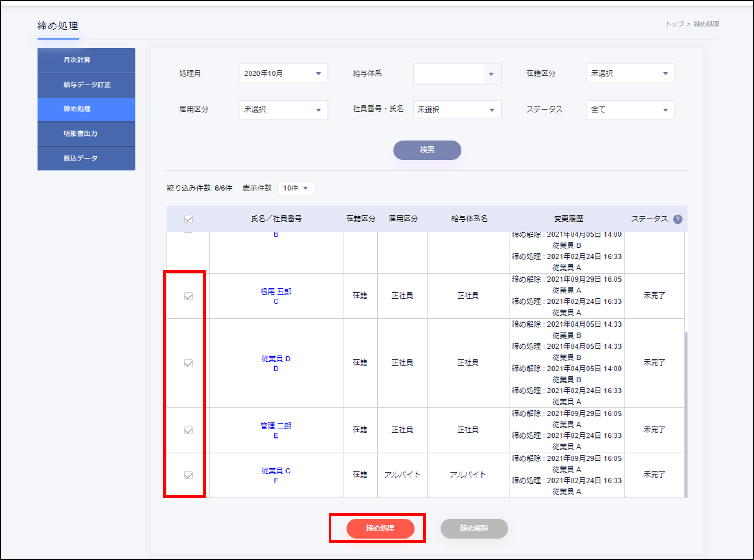This screenshot has height=560, width=754.
Task: Change the 表示件数 10件 dropdown
Action: tap(296, 188)
